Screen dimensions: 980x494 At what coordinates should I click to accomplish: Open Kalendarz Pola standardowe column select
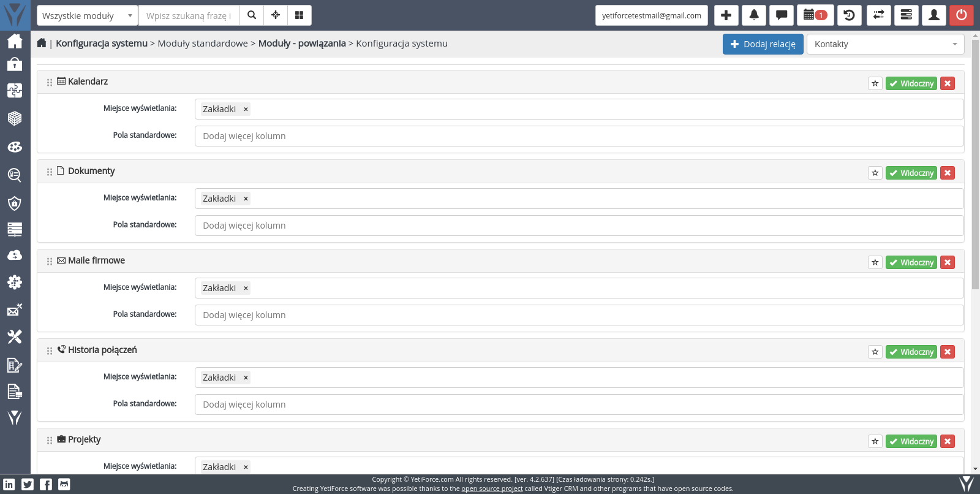pyautogui.click(x=579, y=136)
